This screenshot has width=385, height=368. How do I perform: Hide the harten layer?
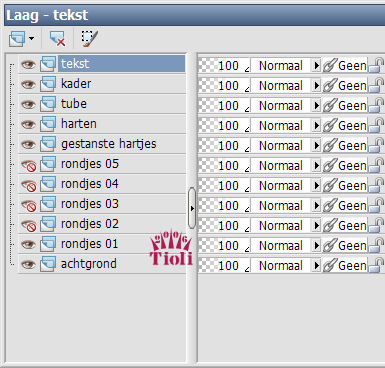[28, 124]
